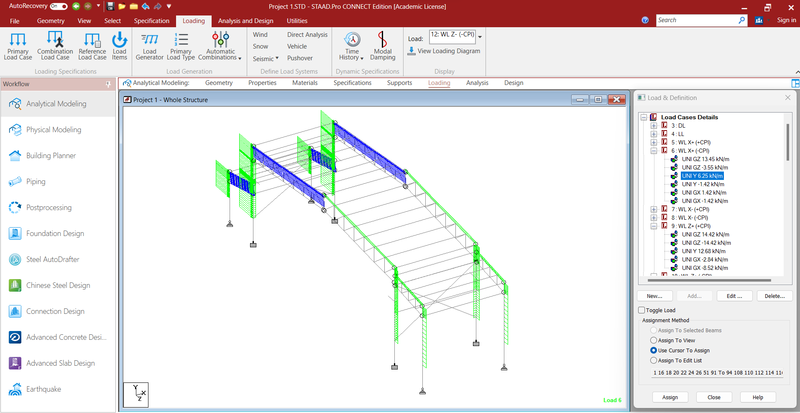Open the Specification ribbon tab

coord(152,21)
